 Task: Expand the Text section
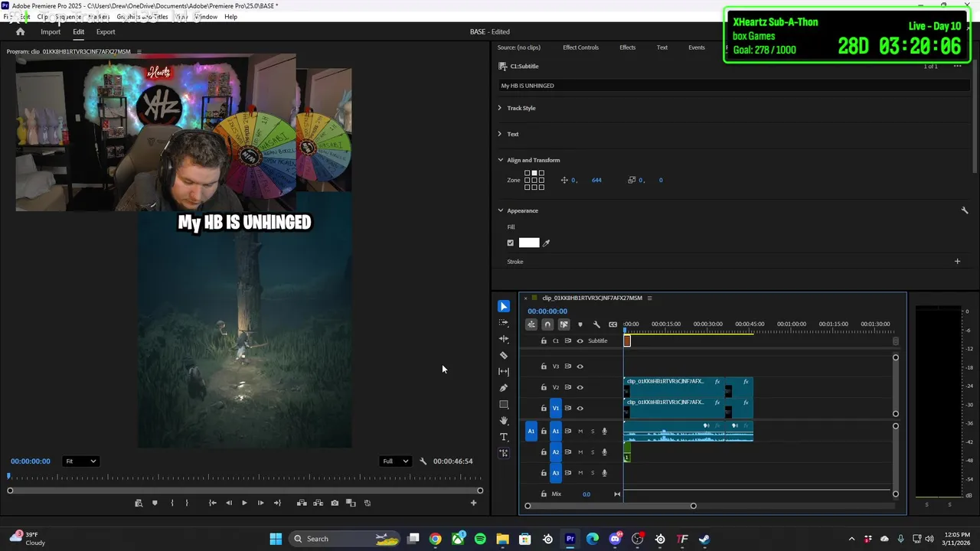pos(500,134)
